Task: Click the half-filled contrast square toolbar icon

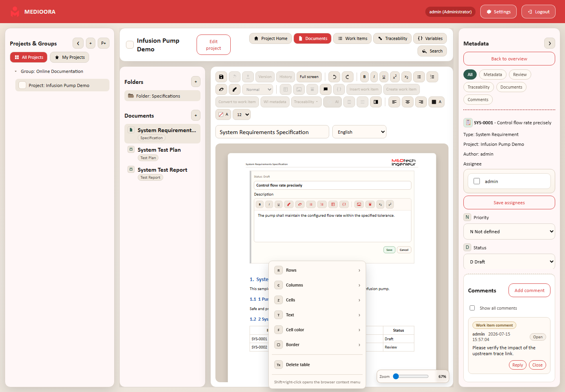Action: 376,102
